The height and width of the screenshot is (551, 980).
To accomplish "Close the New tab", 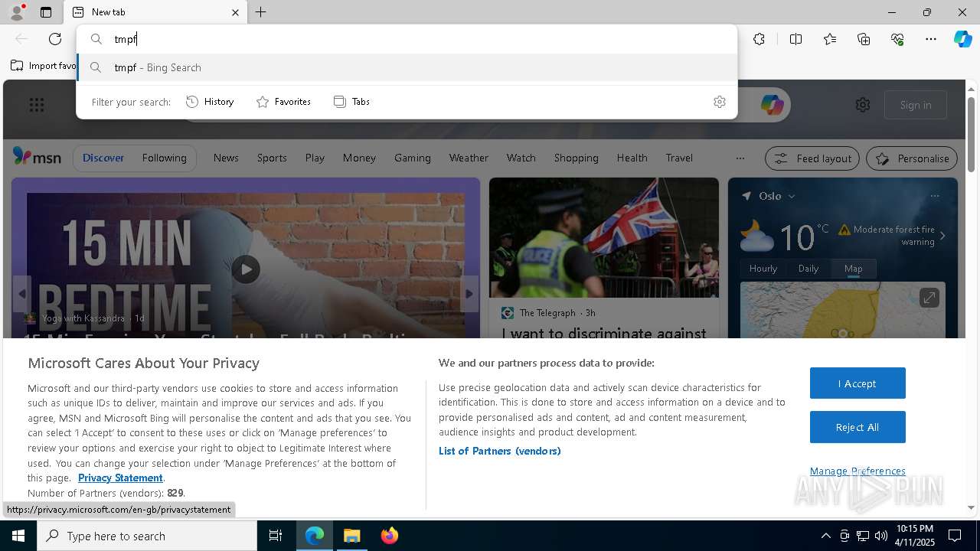I will click(x=235, y=12).
